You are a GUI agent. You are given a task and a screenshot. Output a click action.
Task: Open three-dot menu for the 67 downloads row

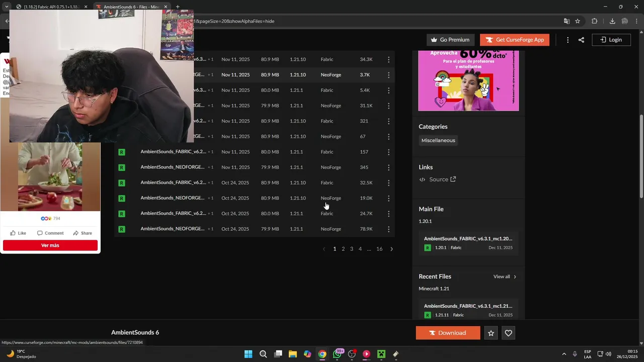point(388,136)
